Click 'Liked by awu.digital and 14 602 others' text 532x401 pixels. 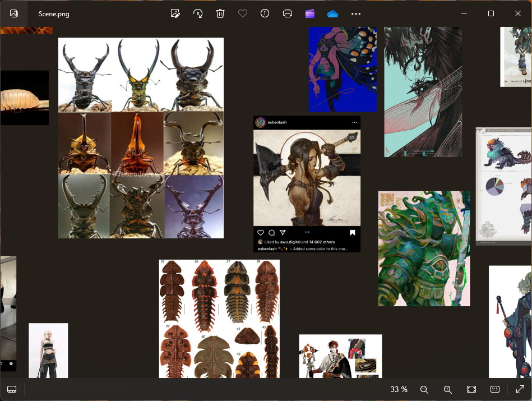(299, 242)
